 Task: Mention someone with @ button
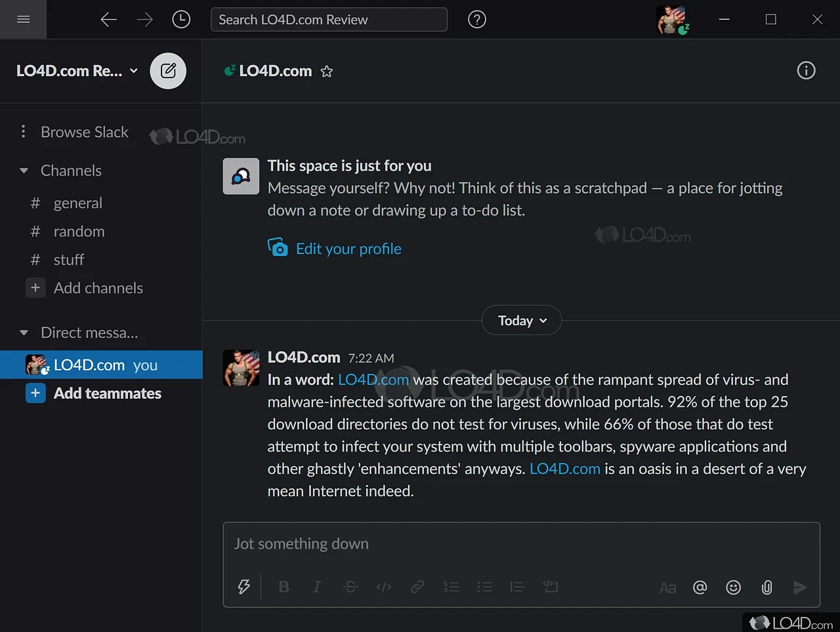pyautogui.click(x=700, y=587)
